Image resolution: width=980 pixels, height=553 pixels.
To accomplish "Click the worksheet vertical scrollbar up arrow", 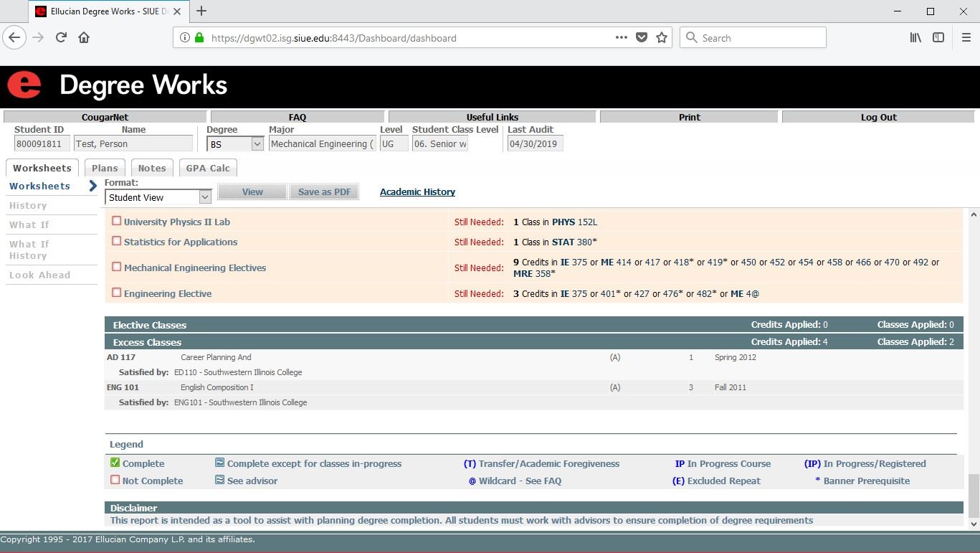I will coord(974,214).
